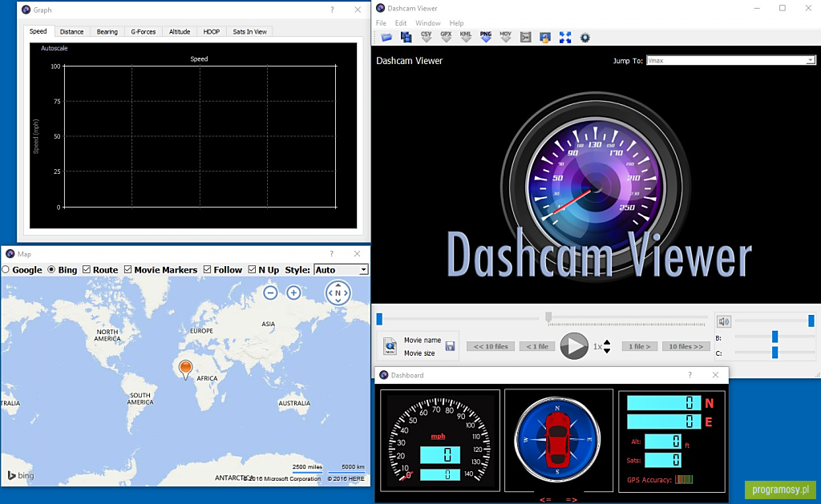Switch to the Sats In View tab
Screen dimensions: 821x504
click(250, 31)
